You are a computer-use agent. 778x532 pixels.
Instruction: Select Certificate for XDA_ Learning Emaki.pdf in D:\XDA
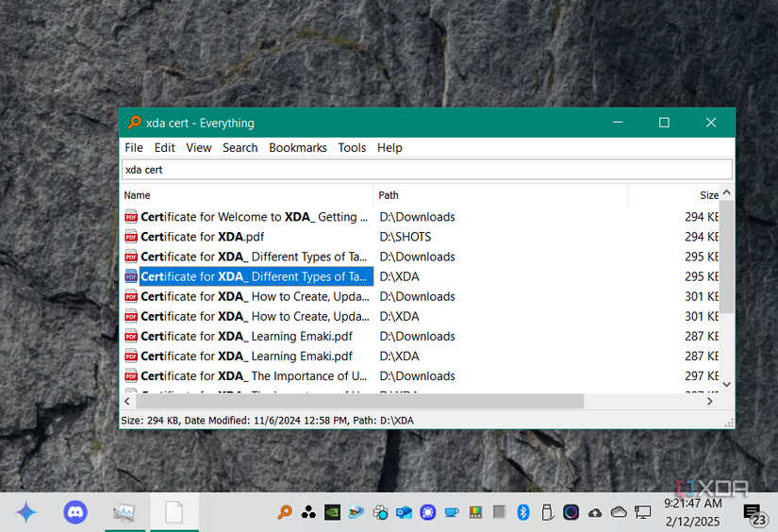click(x=246, y=357)
